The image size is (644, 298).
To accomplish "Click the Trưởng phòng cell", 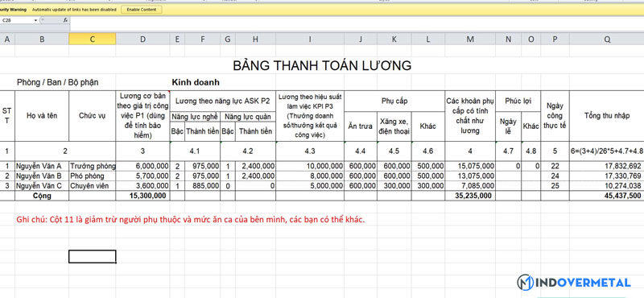I will [x=92, y=166].
